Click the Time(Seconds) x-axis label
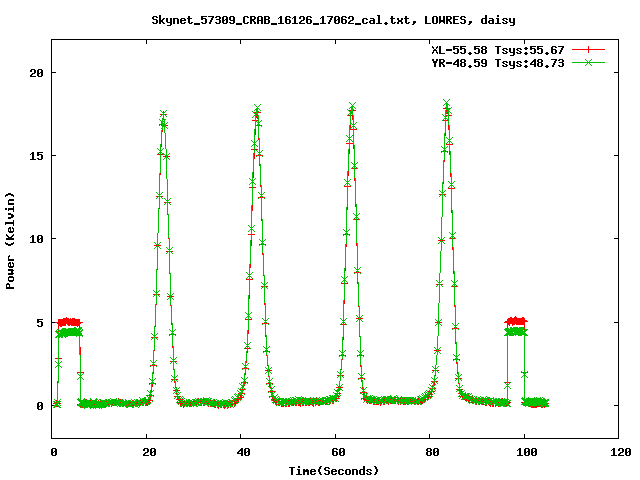Screen dimensions: 640x480 336,470
